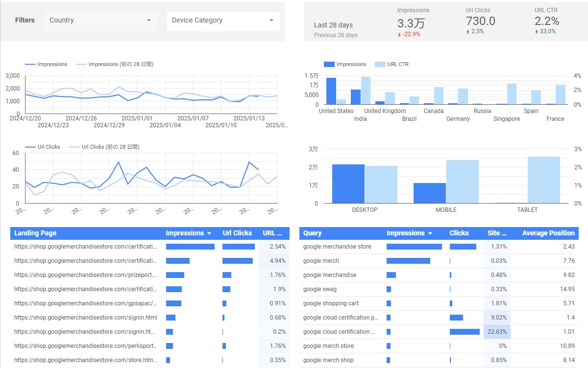The height and width of the screenshot is (368, 588).
Task: Open the Device Category filter dropdown
Action: pos(223,21)
